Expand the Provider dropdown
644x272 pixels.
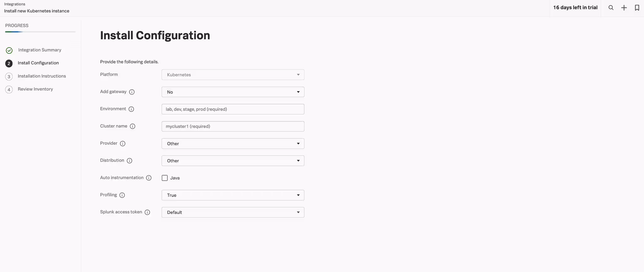pyautogui.click(x=233, y=144)
